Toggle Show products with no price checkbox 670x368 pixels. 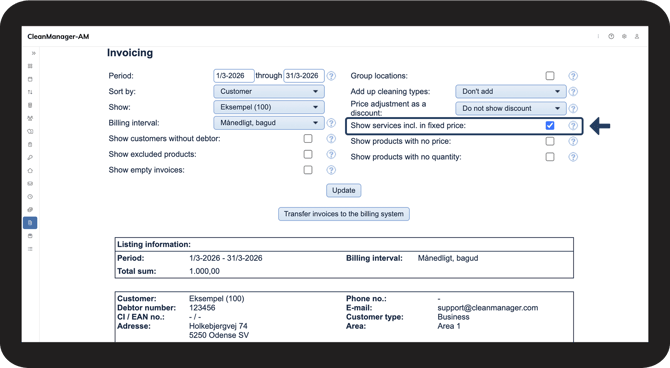pyautogui.click(x=550, y=141)
